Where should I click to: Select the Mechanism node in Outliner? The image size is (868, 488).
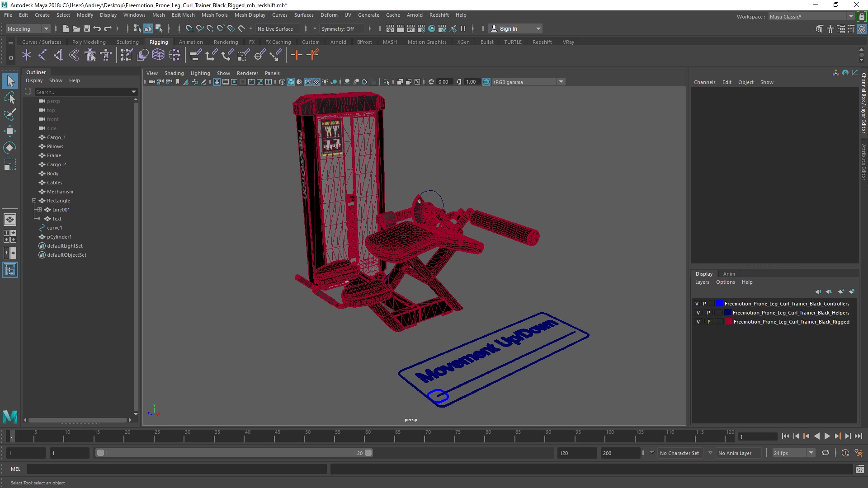(x=60, y=192)
